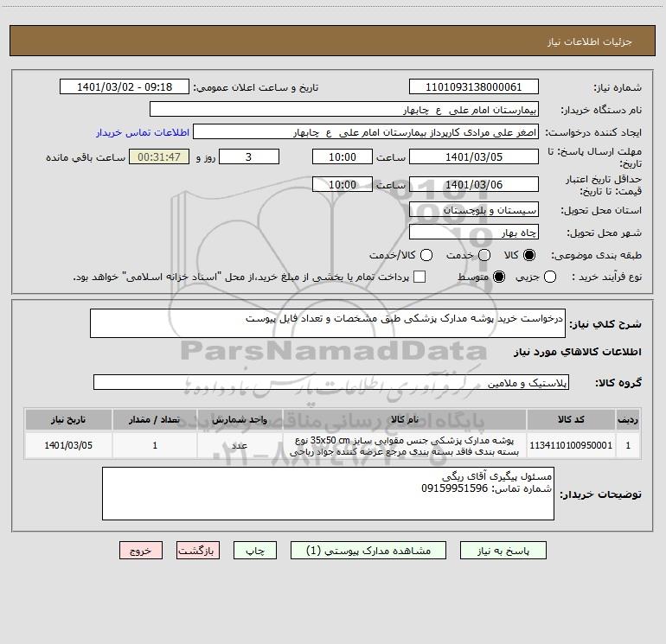Click the remaining days field showing 3
The image size is (666, 644).
249,156
